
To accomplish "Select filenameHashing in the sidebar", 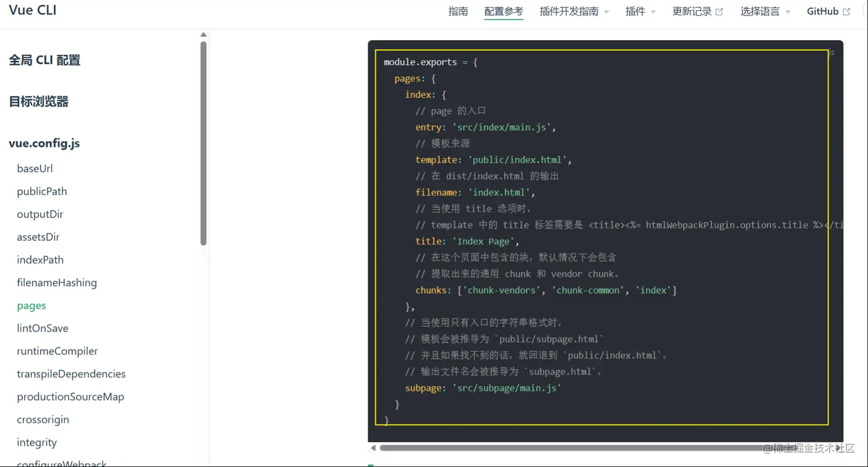I will coord(57,283).
